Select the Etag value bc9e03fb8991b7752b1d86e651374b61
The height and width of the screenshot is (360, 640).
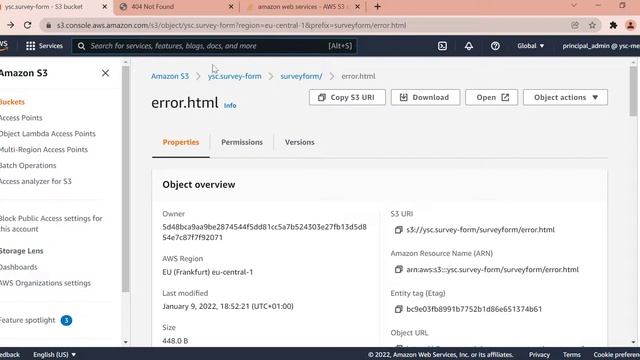474,309
